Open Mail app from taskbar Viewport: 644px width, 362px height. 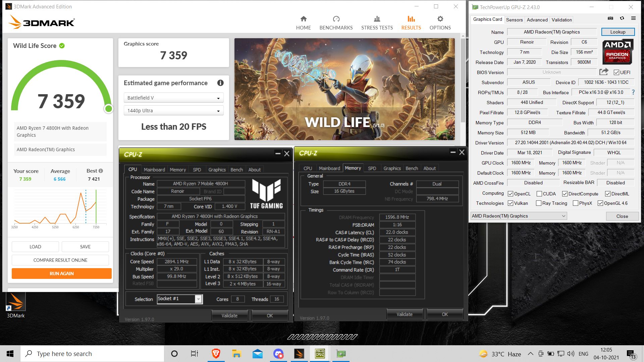[257, 354]
